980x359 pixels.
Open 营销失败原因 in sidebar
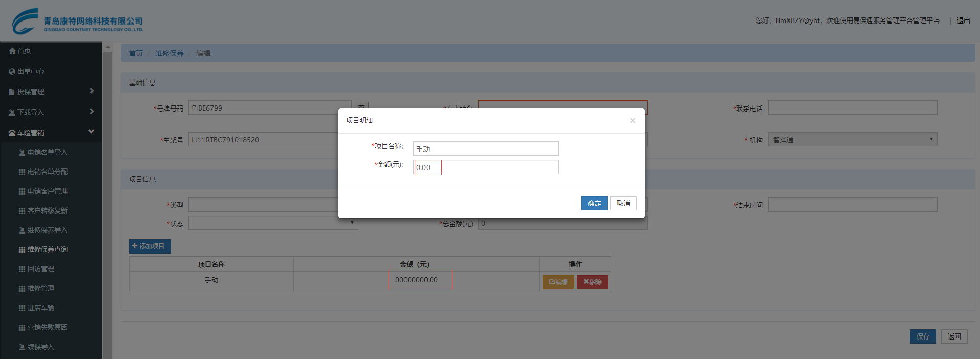point(48,328)
